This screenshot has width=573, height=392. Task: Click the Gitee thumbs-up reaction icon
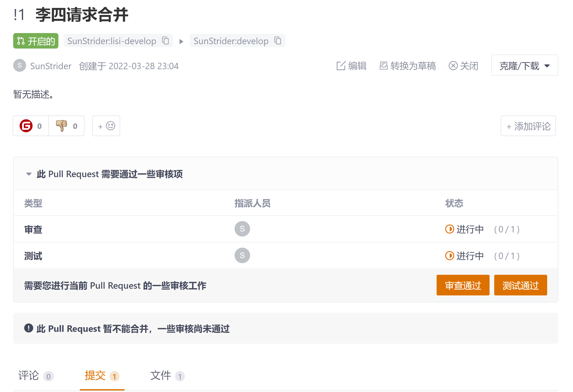(26, 126)
